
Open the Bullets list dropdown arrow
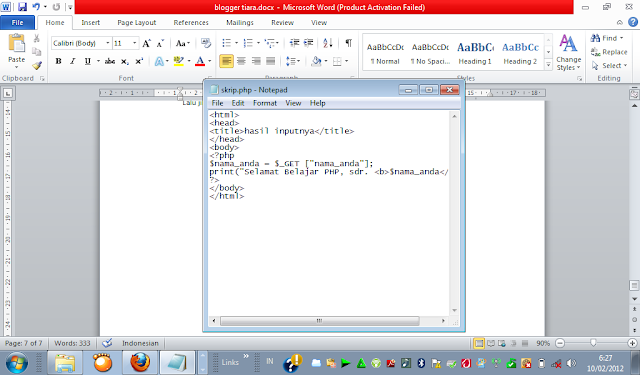coord(236,43)
